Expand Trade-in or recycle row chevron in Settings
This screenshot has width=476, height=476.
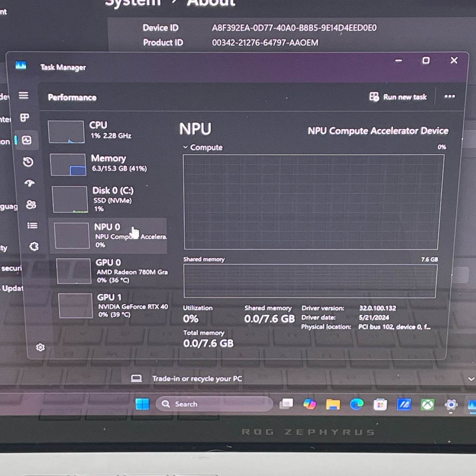point(471,379)
